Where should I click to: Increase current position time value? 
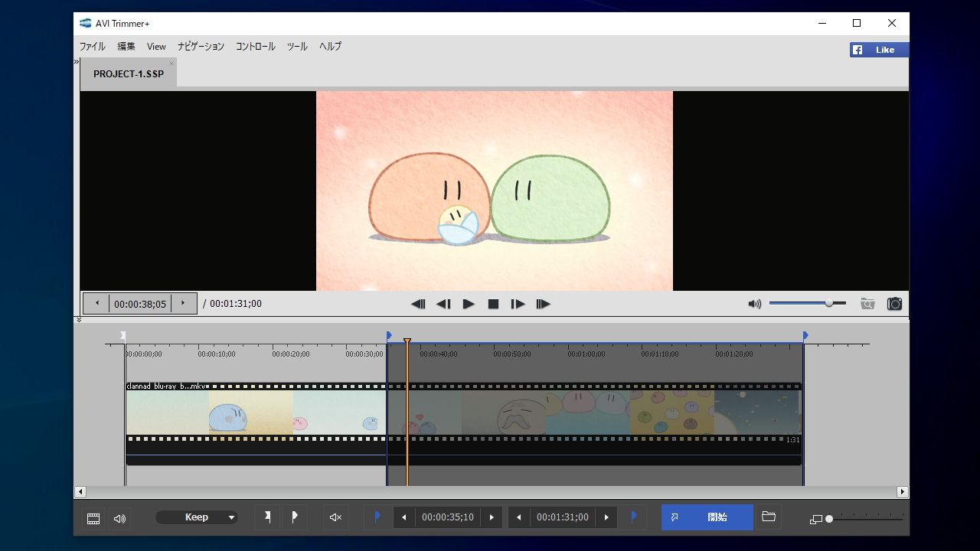[x=183, y=304]
